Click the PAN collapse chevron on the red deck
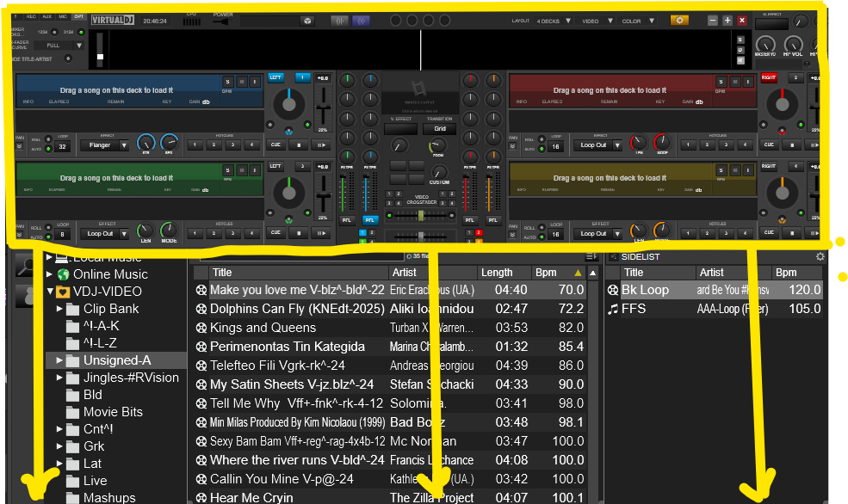 point(513,146)
